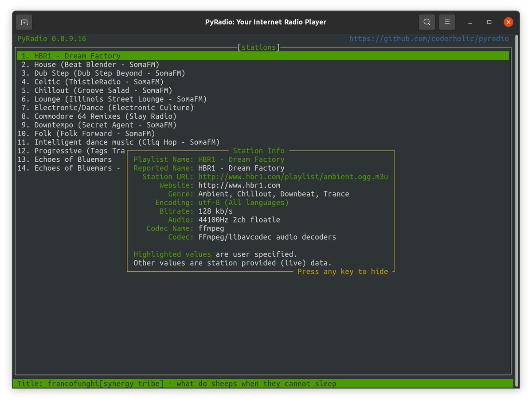The image size is (532, 402).
Task: Click the http://www.hbr1.com website value
Action: click(239, 185)
